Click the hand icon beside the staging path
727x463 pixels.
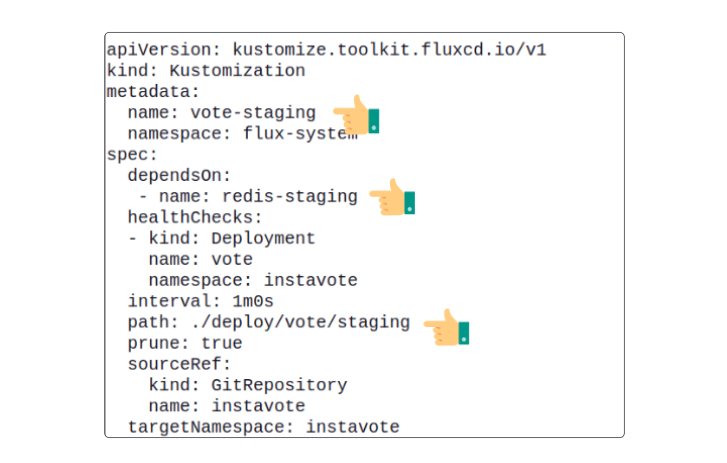(x=446, y=327)
